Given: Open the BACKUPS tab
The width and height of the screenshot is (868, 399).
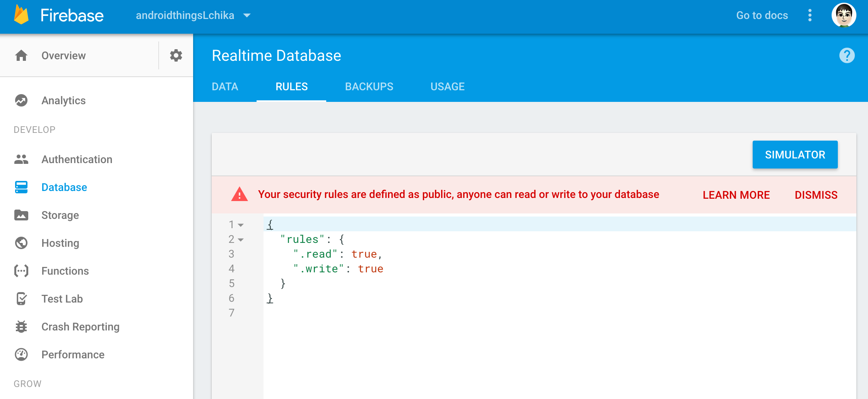Looking at the screenshot, I should 369,86.
